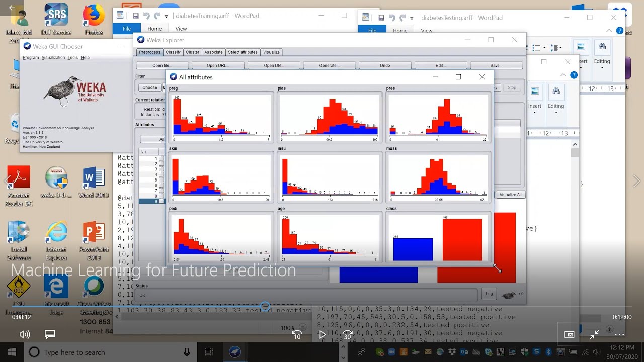Click Generate... button in Weka
This screenshot has width=644, height=362.
point(330,65)
